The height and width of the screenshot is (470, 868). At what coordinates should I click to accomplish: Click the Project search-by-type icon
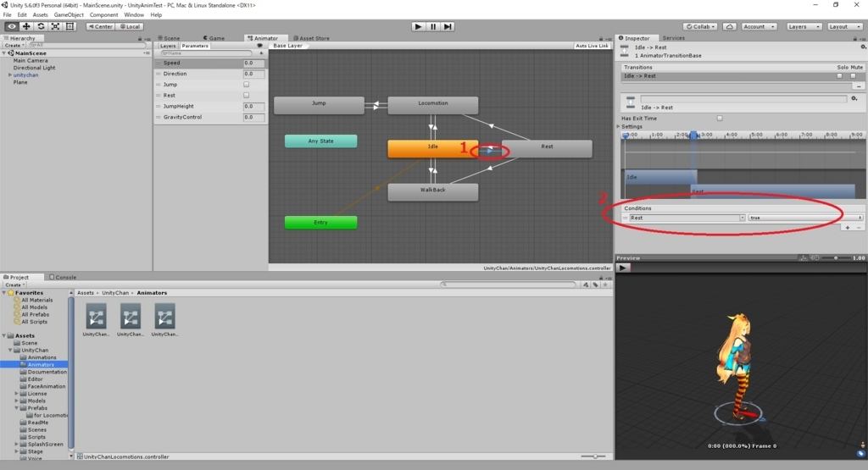(586, 285)
